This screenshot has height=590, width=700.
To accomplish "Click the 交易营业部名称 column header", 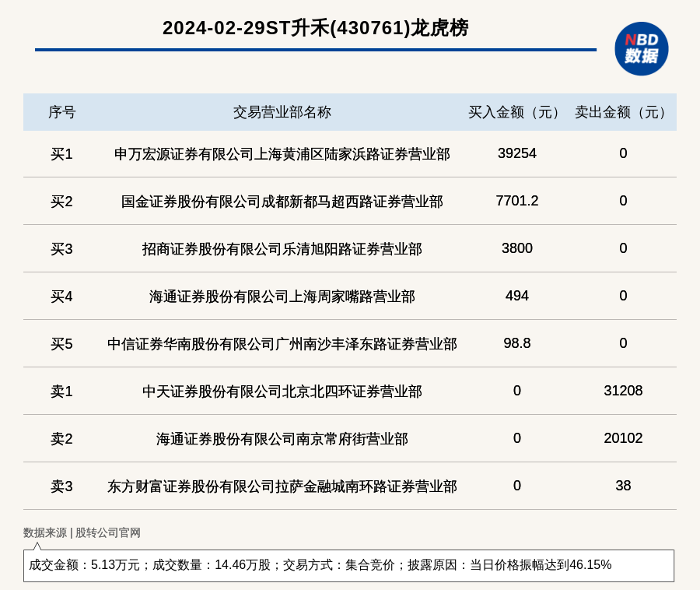I will (282, 112).
